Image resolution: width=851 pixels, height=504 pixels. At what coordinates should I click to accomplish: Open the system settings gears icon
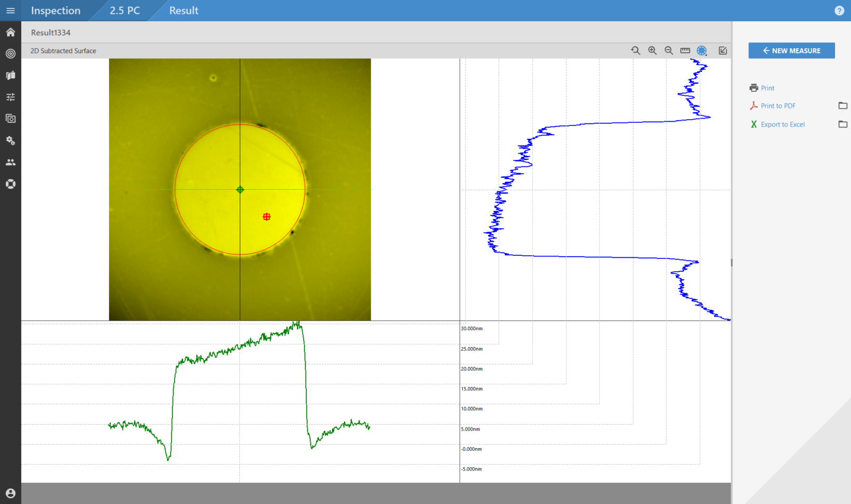point(10,140)
